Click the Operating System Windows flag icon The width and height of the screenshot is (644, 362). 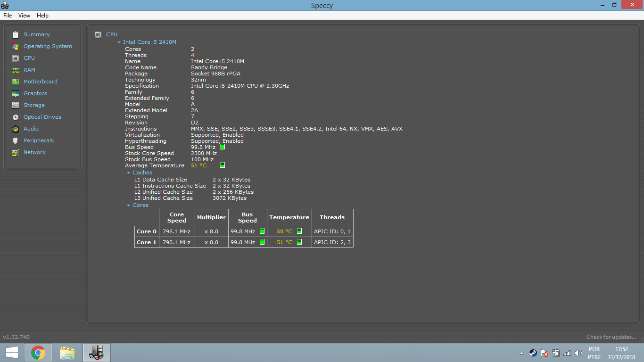(16, 46)
